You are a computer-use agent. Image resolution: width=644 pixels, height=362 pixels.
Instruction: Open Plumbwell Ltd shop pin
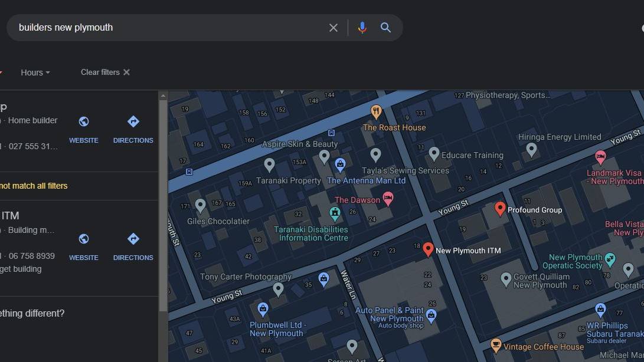pyautogui.click(x=263, y=309)
